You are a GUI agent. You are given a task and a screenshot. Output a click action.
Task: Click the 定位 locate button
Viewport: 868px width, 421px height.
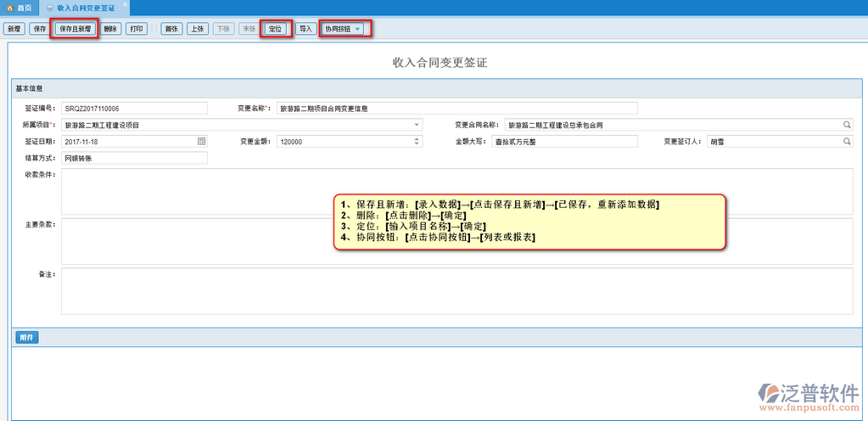point(276,29)
